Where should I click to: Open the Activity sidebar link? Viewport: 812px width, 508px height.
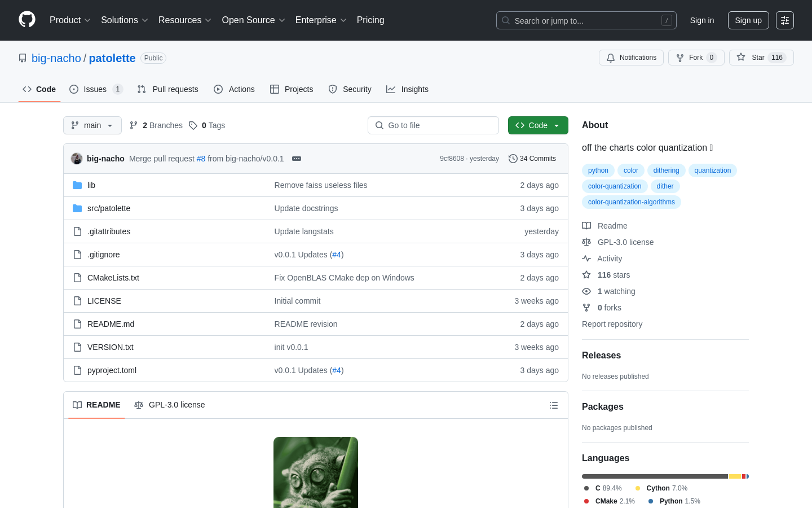tap(610, 259)
